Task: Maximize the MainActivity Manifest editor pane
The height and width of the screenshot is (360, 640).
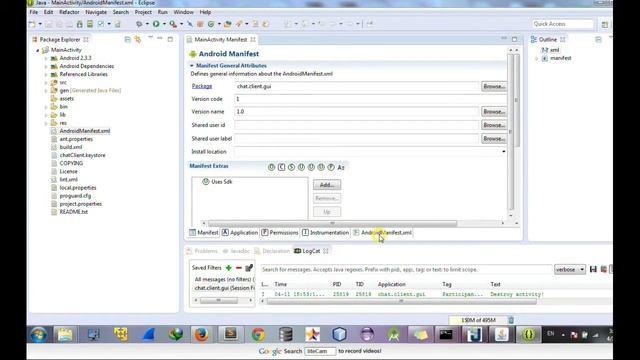Action: tap(514, 39)
